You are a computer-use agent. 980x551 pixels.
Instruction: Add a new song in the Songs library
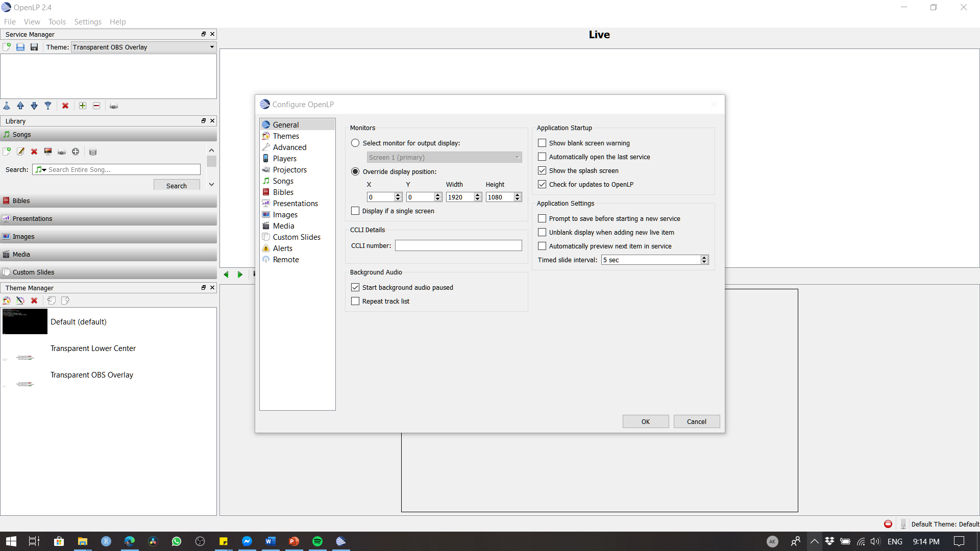7,152
